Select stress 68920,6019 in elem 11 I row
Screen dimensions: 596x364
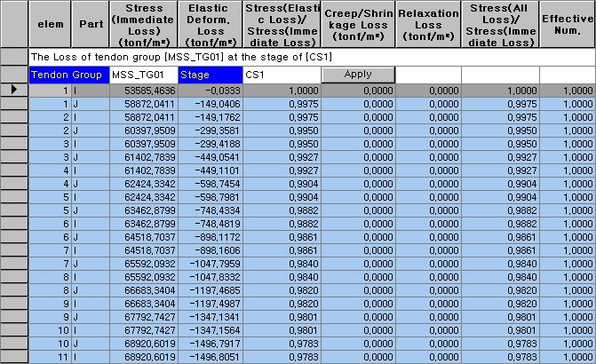pyautogui.click(x=144, y=357)
